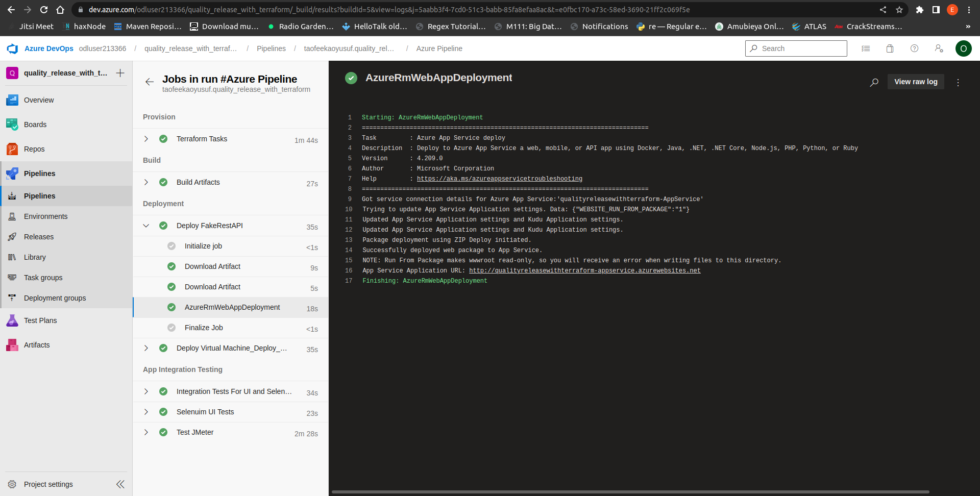
Task: Expand the Selenuim UI Tests job
Action: 146,412
